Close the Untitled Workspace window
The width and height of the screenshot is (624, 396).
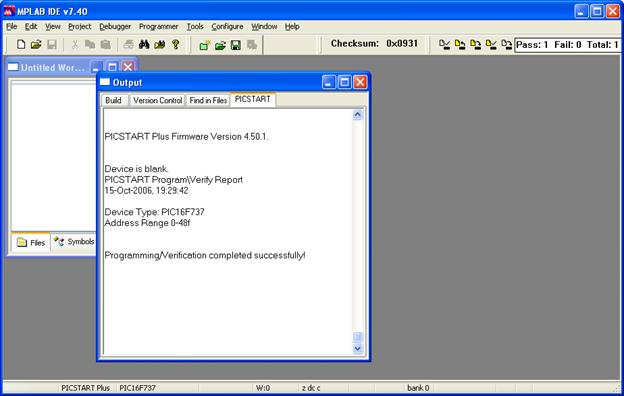(128, 67)
